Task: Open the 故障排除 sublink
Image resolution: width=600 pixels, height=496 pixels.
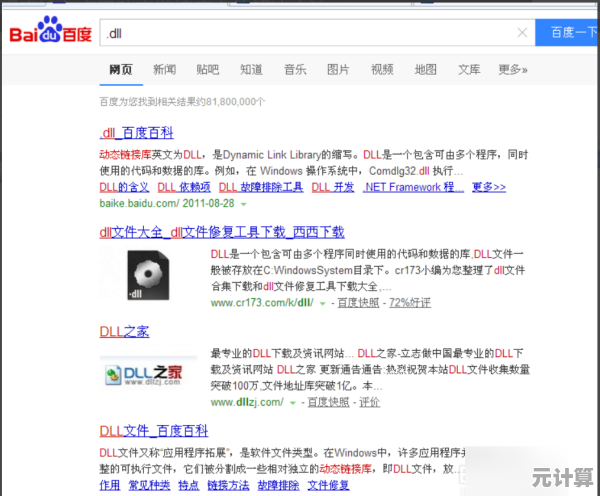Action: (278, 485)
